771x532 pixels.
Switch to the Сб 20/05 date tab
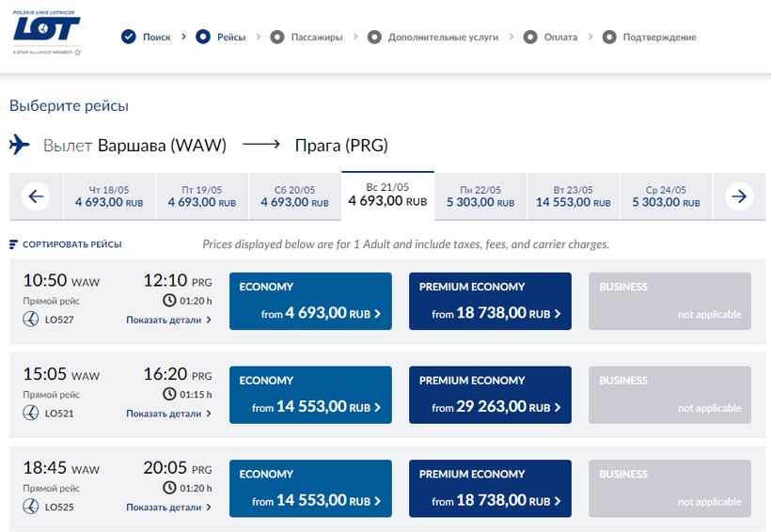tap(294, 196)
